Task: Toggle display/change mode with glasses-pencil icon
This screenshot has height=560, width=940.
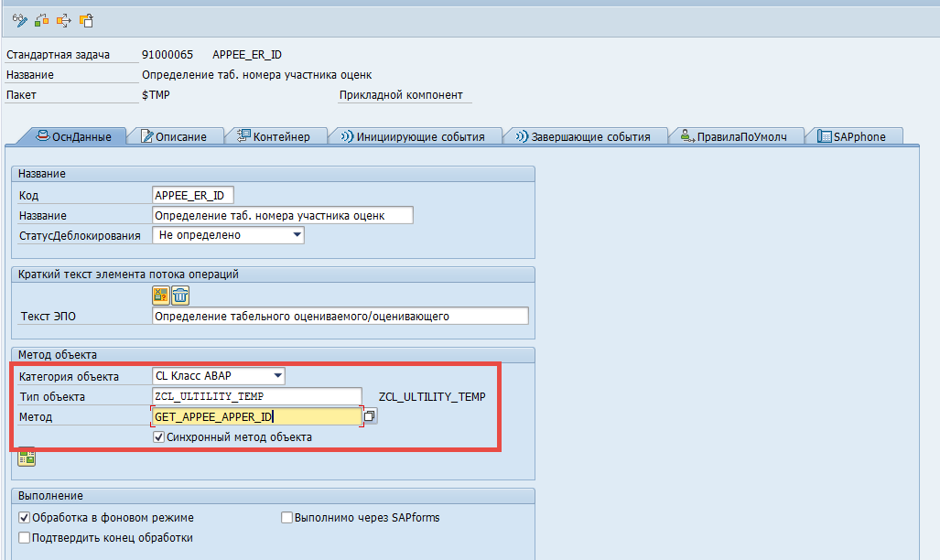Action: (18, 22)
